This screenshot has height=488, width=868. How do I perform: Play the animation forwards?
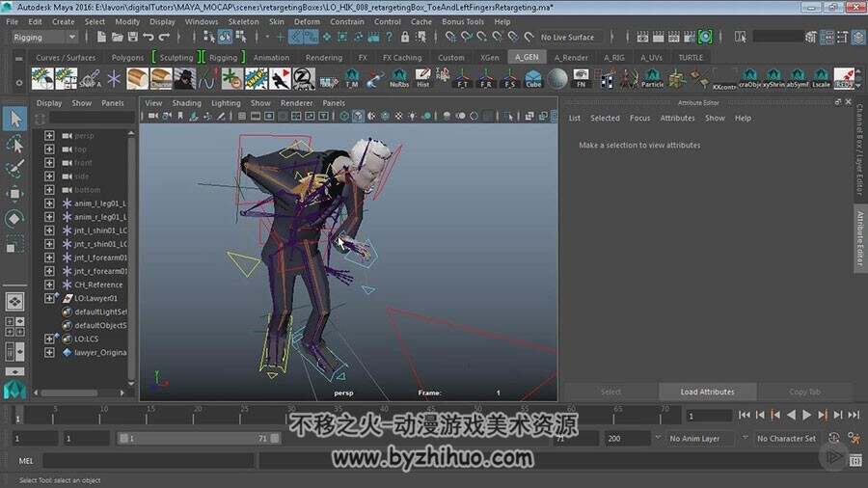pos(806,415)
